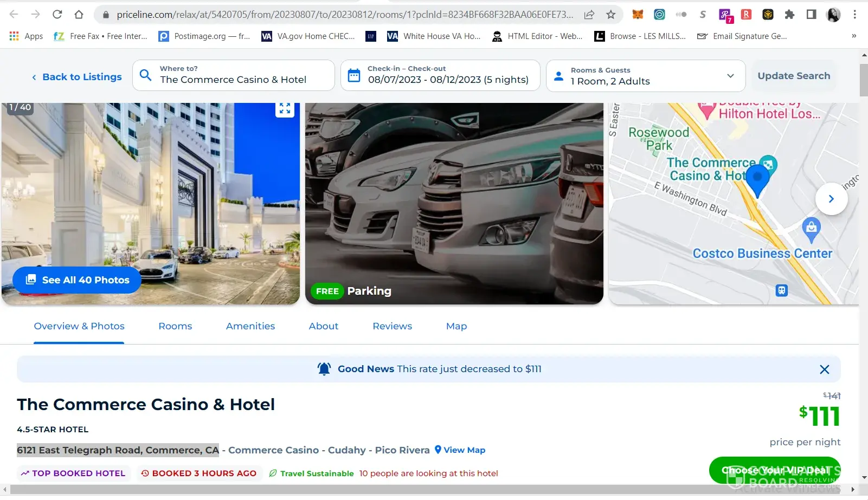
Task: Expand hotel photo to fullscreen view
Action: click(x=285, y=108)
